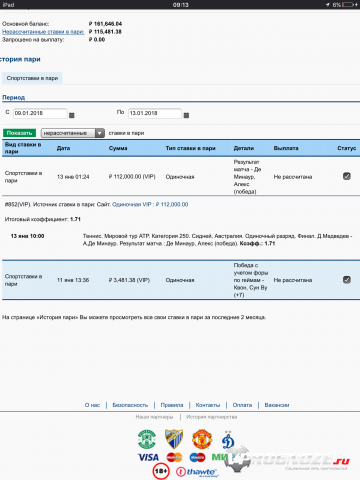This screenshot has height=480, width=360.
Task: Click the thawte security seal
Action: click(197, 472)
